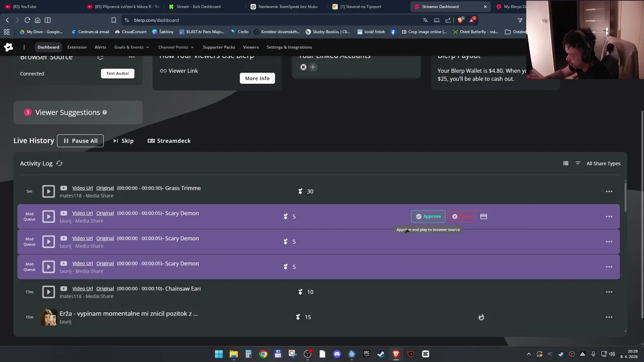
Task: Open CloudConvert bookmark
Action: tap(130, 32)
